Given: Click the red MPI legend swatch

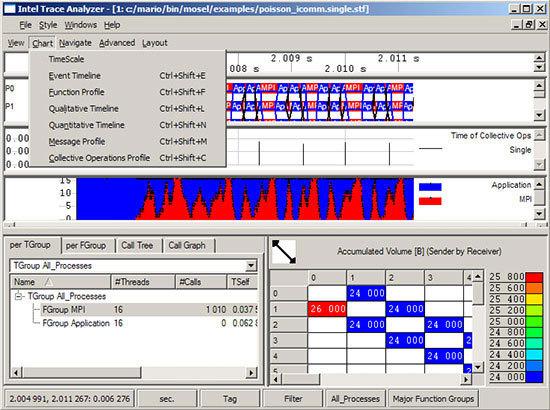Looking at the screenshot, I should pos(430,201).
